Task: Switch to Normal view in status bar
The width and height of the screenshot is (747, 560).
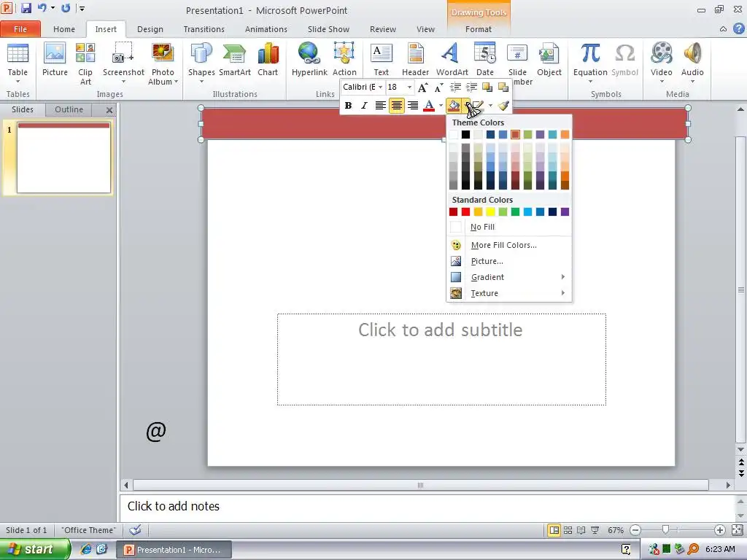Action: pos(554,530)
